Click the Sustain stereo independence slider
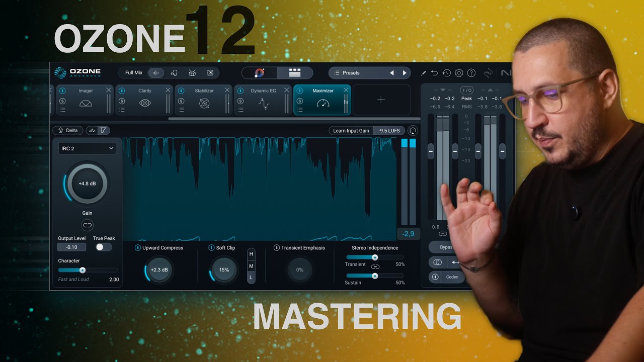Image resolution: width=644 pixels, height=362 pixels. 375,276
